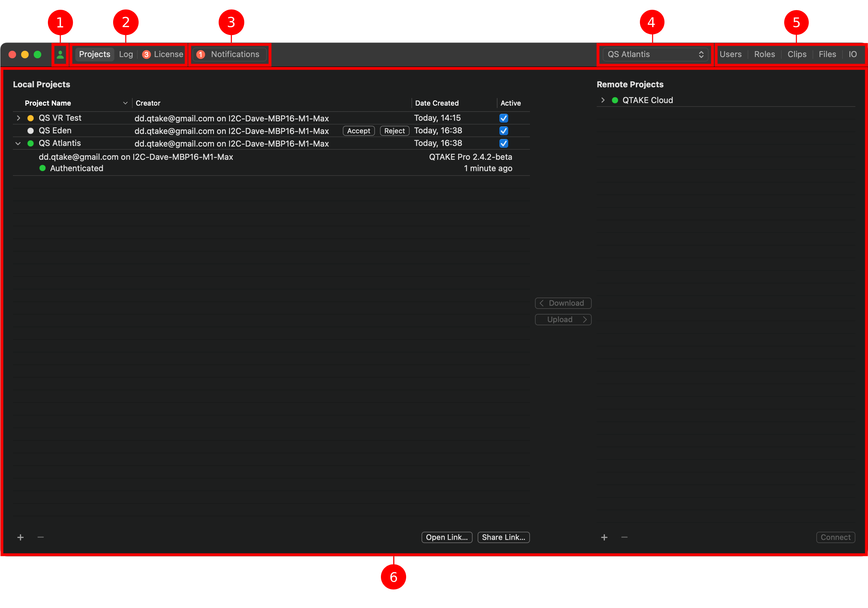Open the Users tab
Image resolution: width=868 pixels, height=608 pixels.
[730, 55]
